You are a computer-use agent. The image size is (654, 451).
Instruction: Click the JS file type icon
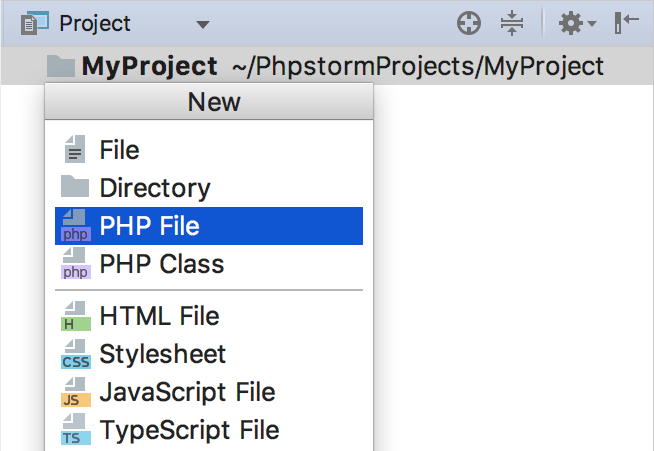[x=75, y=392]
